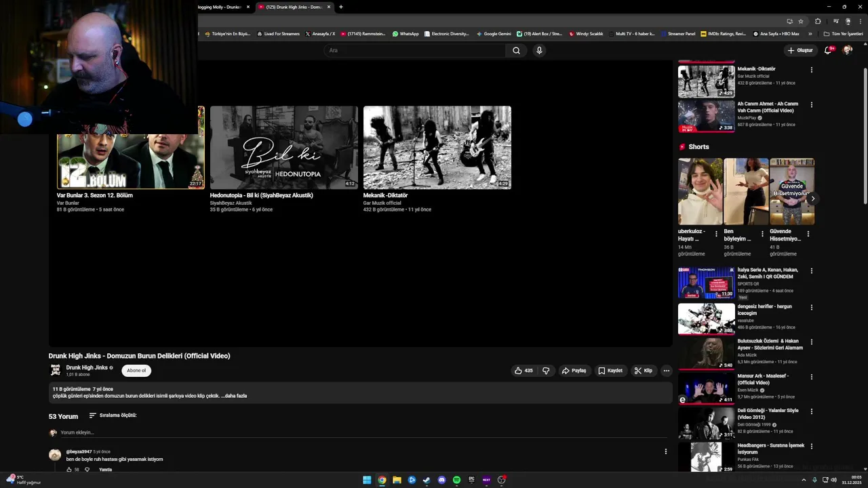Open options for Bulutsuzluk Özlemi video
Viewport: 868px width, 488px height.
point(812,342)
